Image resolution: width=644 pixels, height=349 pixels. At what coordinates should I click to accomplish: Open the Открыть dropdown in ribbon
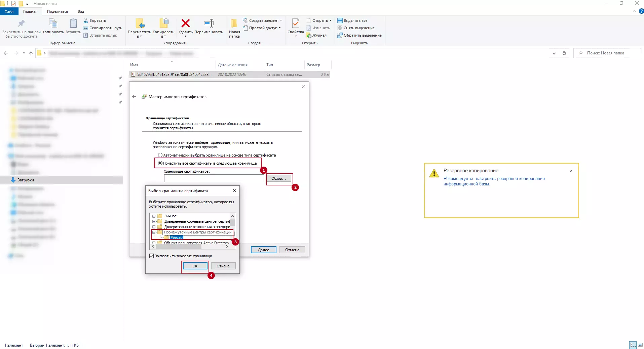pos(319,20)
